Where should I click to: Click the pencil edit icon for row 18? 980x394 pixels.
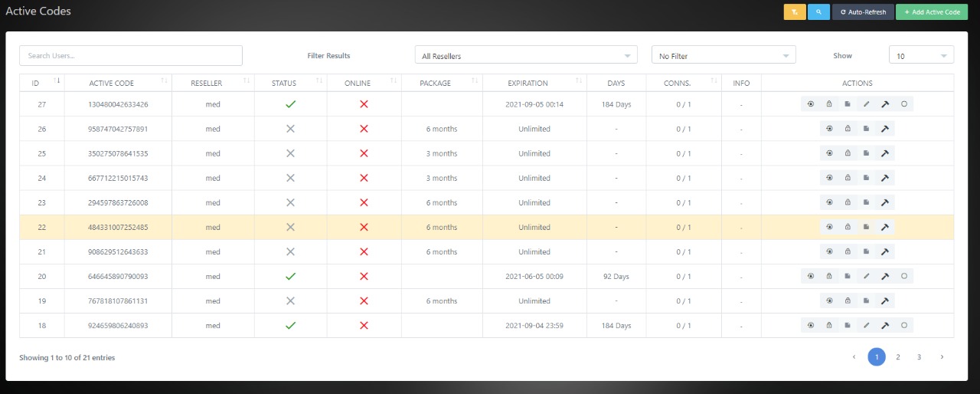[x=867, y=325]
